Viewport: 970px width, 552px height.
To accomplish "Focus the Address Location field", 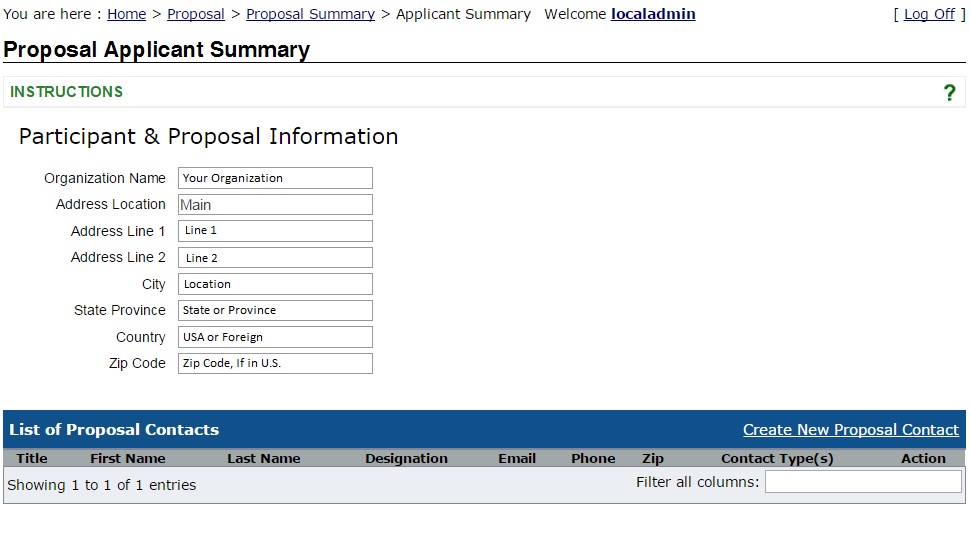I will 275,205.
